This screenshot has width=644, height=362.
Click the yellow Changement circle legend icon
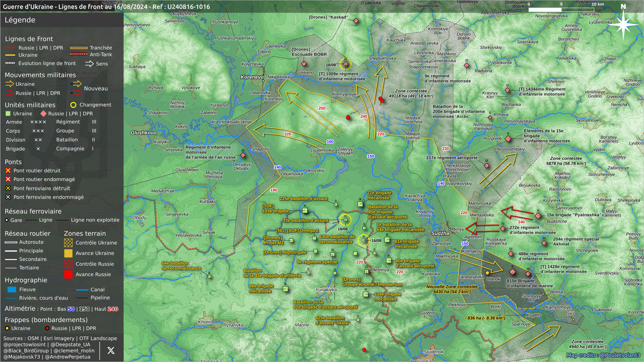[x=73, y=105]
